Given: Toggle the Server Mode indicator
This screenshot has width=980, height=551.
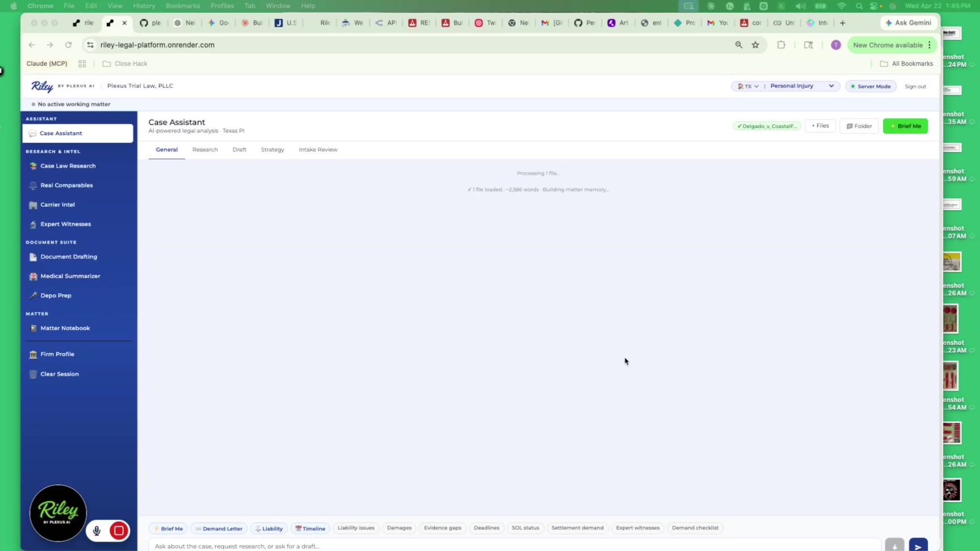Looking at the screenshot, I should pyautogui.click(x=871, y=86).
